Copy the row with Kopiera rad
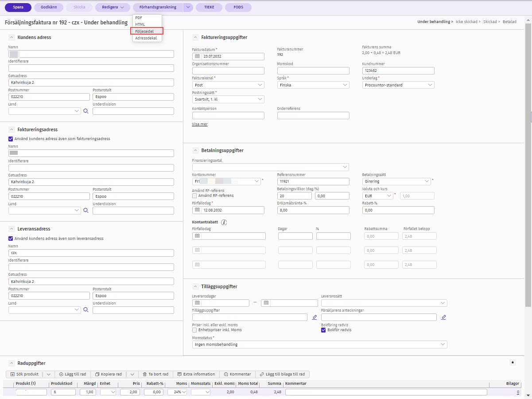The width and height of the screenshot is (532, 399). pyautogui.click(x=110, y=374)
